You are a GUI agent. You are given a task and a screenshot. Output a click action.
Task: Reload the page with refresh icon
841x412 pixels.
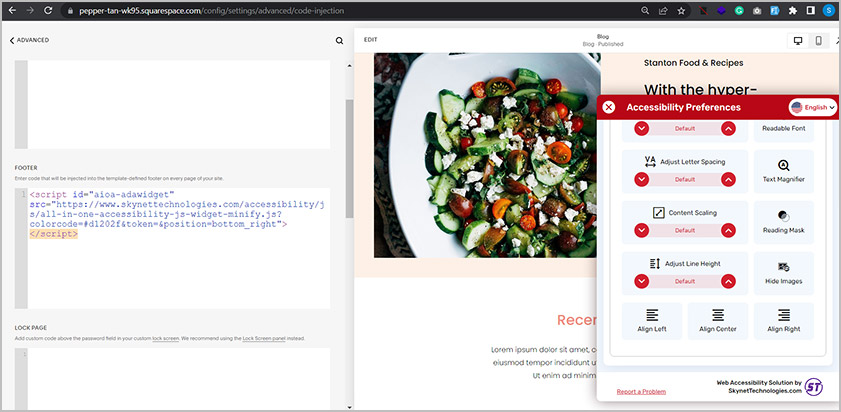(x=48, y=10)
